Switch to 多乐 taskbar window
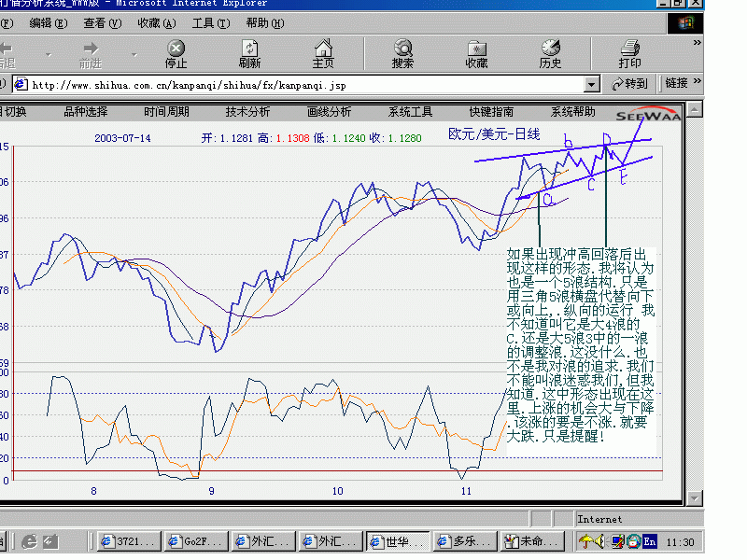 pyautogui.click(x=465, y=541)
